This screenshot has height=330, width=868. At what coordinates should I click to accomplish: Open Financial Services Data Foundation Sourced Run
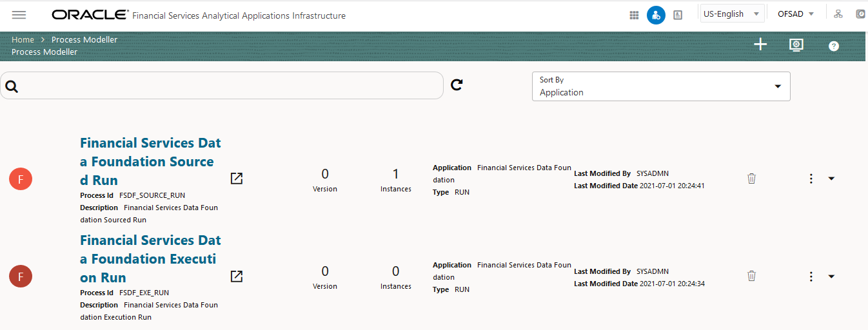click(x=150, y=161)
